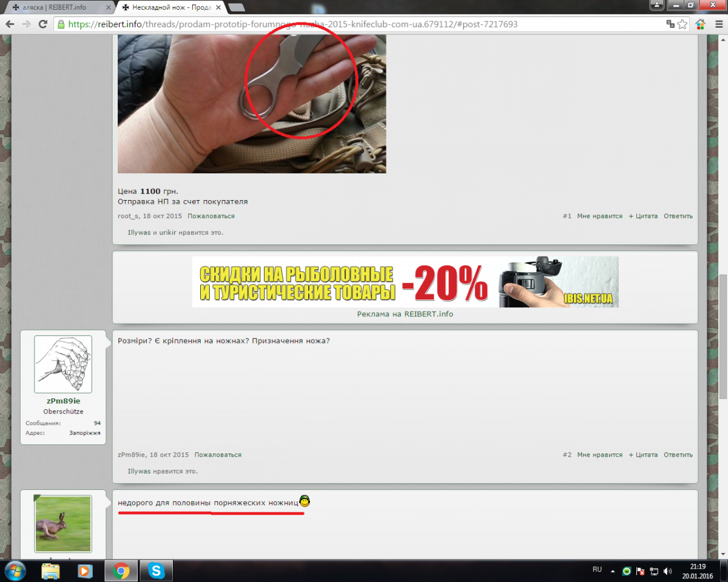Switch to аляска REIBERT.info tab
This screenshot has height=582, width=728.
(x=55, y=7)
